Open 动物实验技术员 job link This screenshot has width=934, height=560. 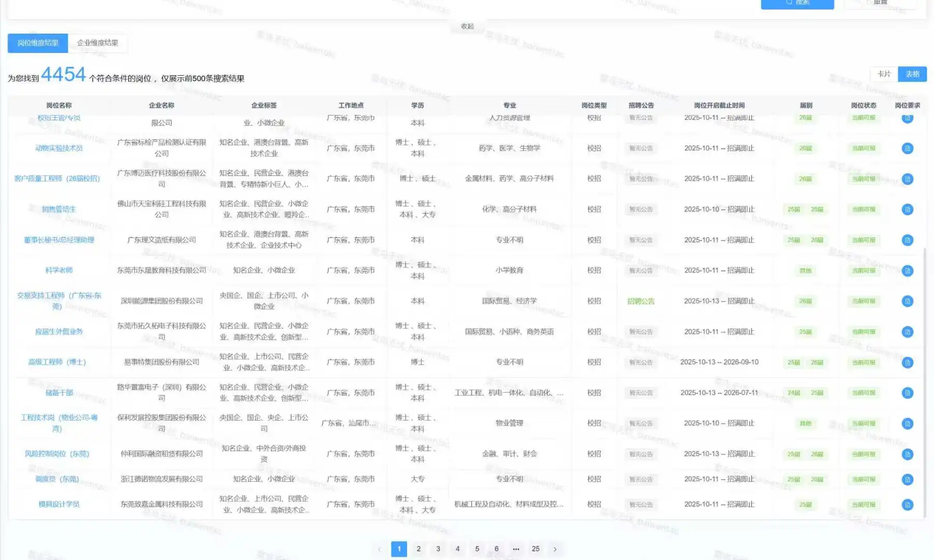point(59,148)
